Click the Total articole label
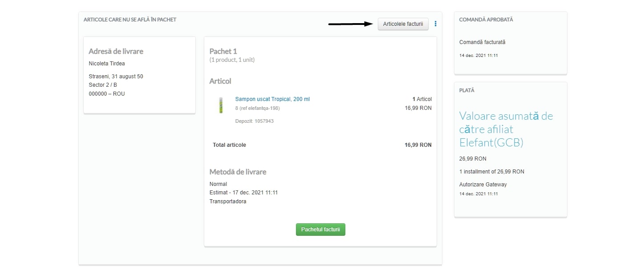 click(x=229, y=145)
